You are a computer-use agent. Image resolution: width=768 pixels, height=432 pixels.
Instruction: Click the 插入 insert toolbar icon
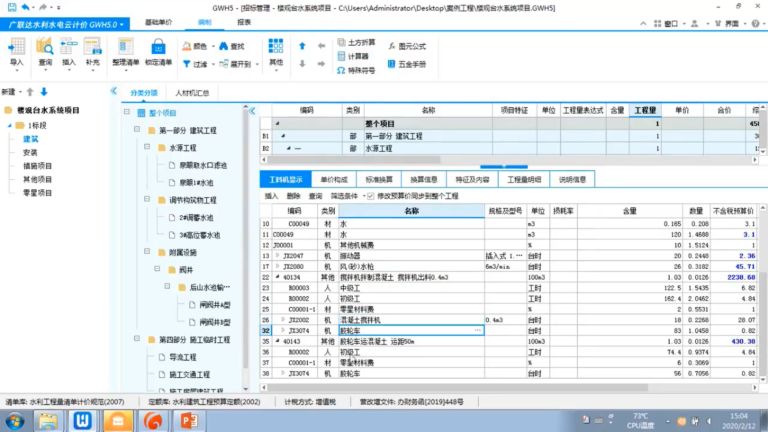(x=69, y=52)
